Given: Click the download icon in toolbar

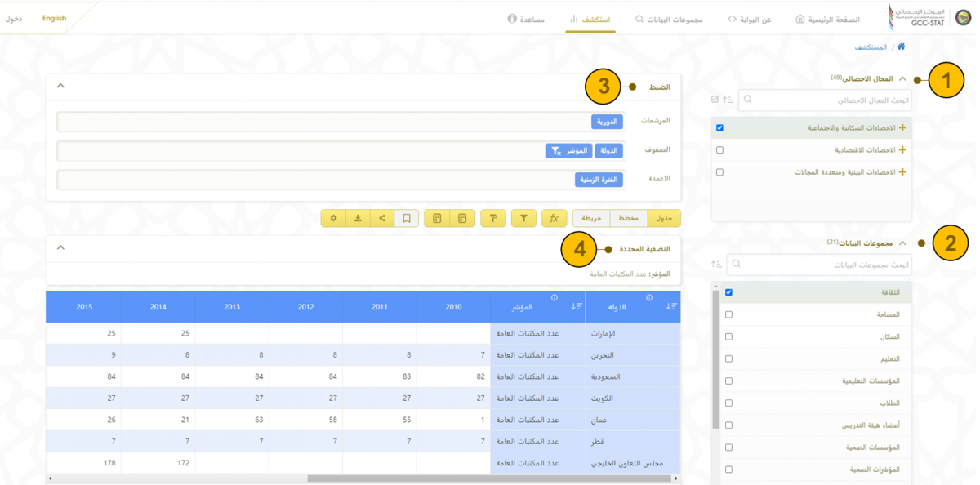Looking at the screenshot, I should point(358,218).
